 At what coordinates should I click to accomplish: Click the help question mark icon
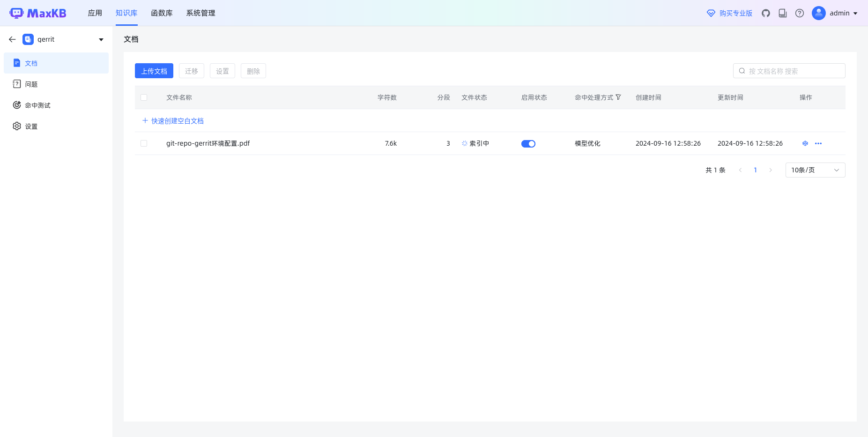coord(800,13)
